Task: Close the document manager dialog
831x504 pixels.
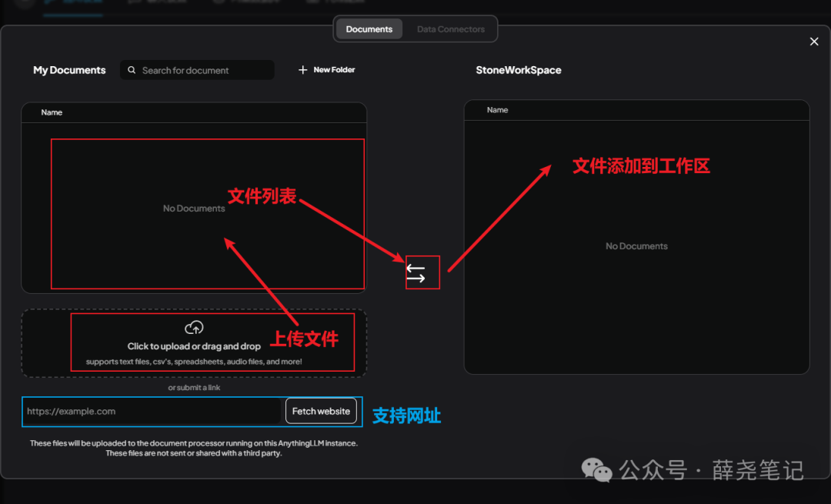Action: 814,42
